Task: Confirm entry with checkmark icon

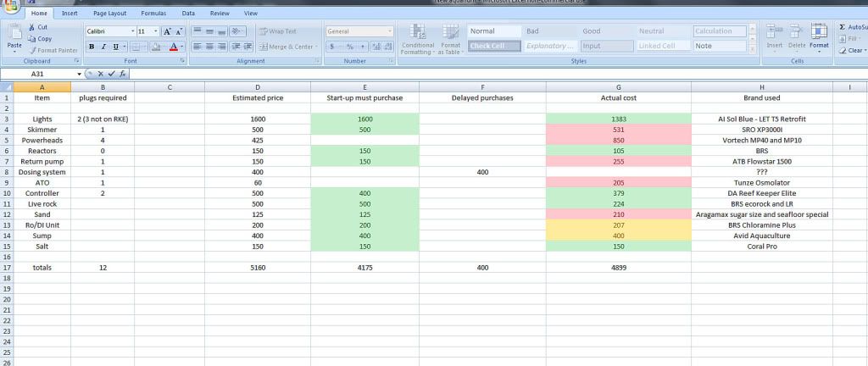Action: [111, 74]
